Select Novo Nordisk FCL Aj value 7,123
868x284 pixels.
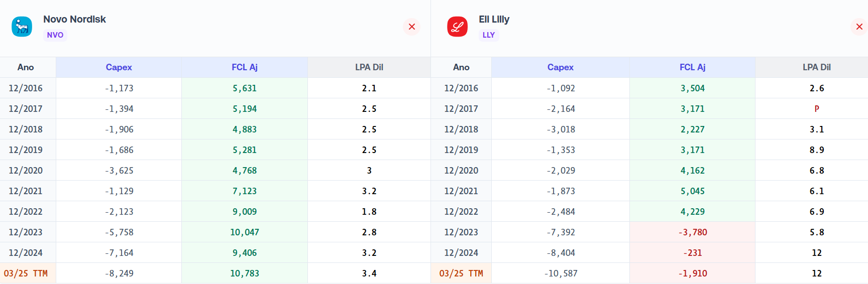click(245, 191)
